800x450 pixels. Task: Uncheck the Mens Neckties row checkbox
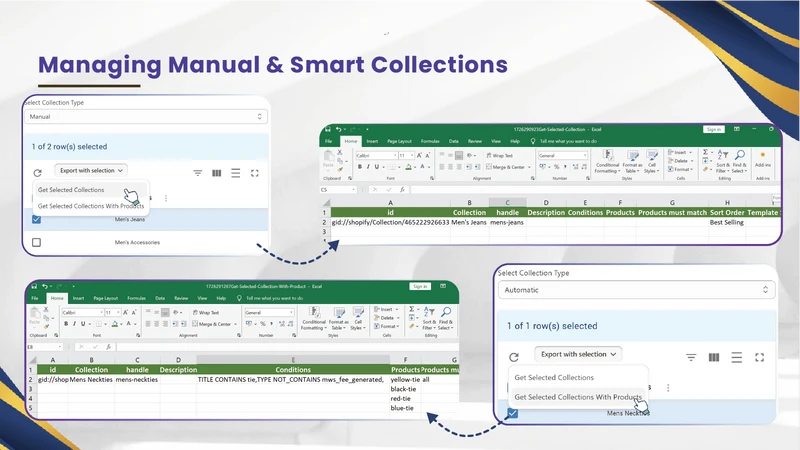point(512,413)
